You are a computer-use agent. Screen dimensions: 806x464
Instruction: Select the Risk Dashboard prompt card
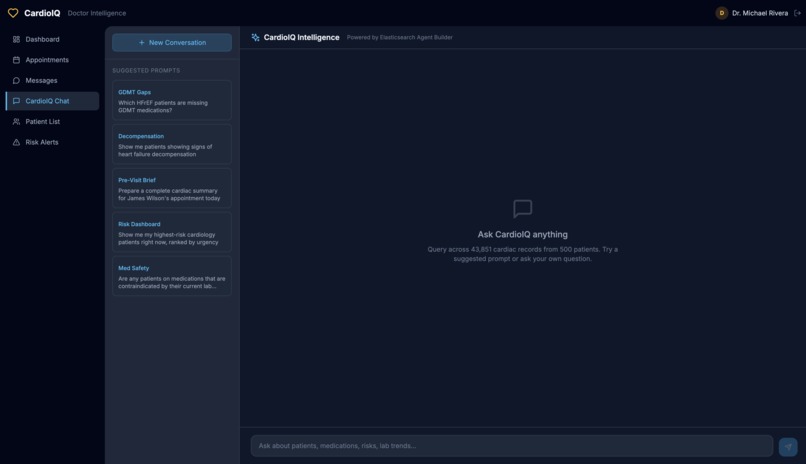172,232
